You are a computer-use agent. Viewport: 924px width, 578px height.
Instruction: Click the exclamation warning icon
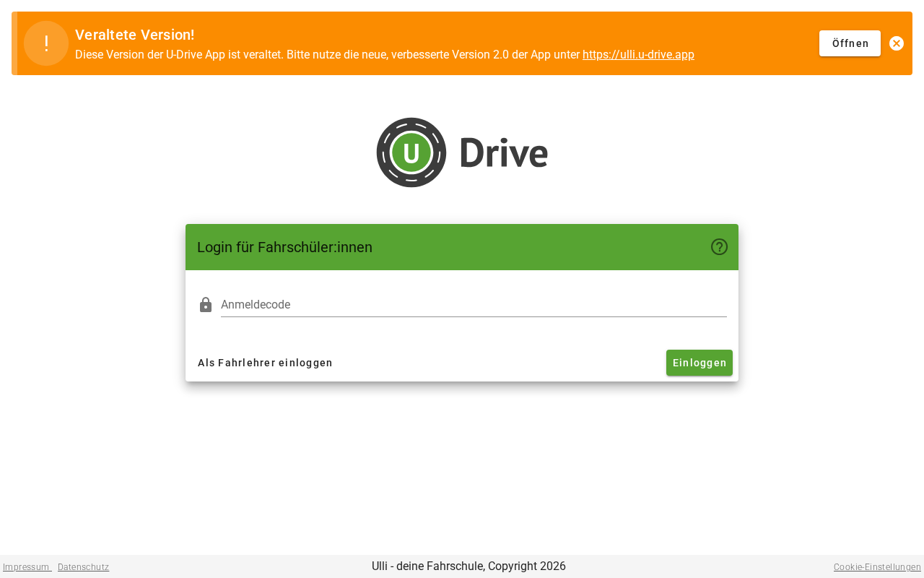tap(46, 43)
